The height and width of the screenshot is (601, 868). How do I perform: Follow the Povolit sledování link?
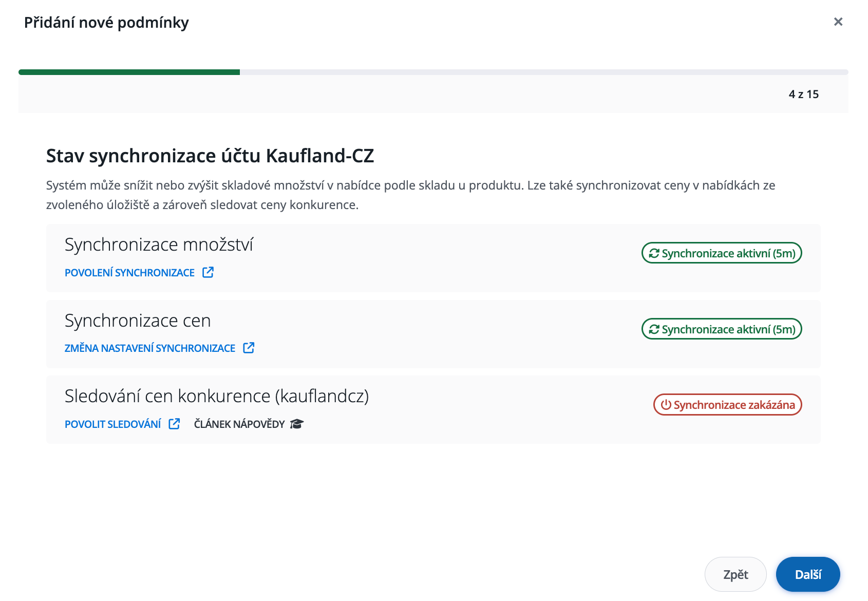point(112,424)
